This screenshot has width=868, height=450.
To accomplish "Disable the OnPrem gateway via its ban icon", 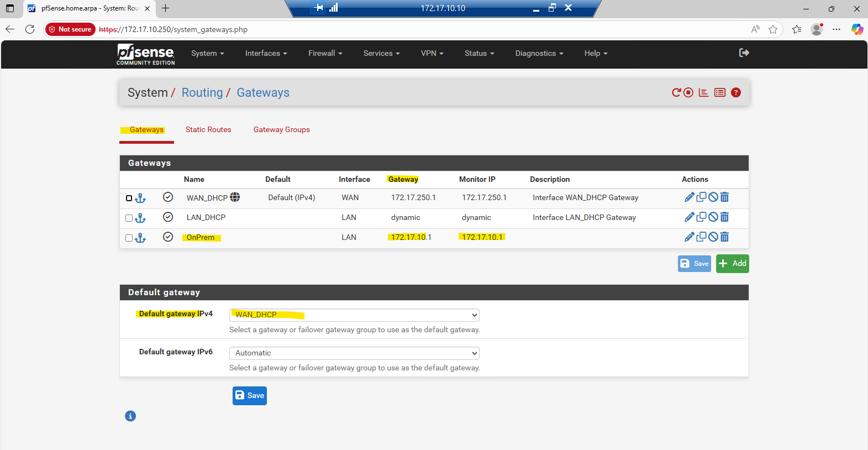I will tap(713, 237).
